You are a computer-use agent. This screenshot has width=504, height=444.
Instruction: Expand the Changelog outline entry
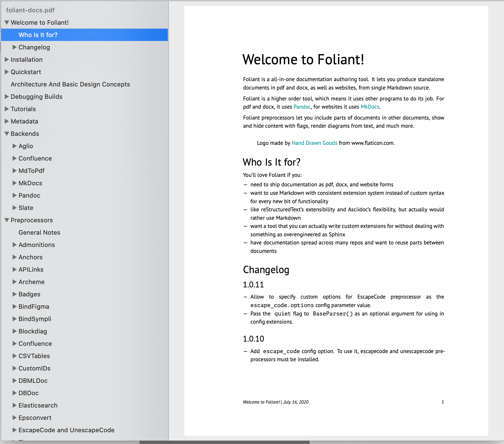click(15, 47)
